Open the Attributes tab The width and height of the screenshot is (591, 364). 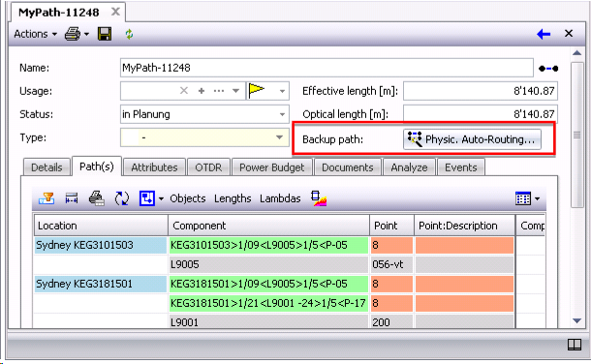[x=154, y=167]
